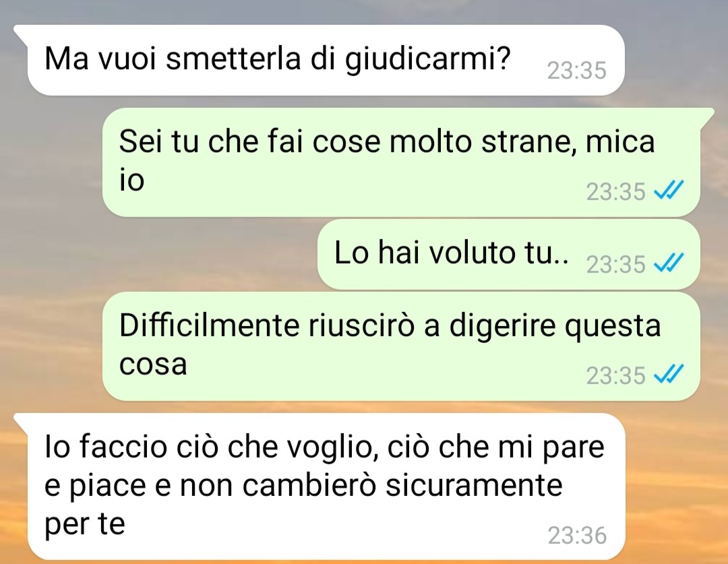
Task: Click the word 'giudicarmi?' in first message
Action: pyautogui.click(x=428, y=61)
